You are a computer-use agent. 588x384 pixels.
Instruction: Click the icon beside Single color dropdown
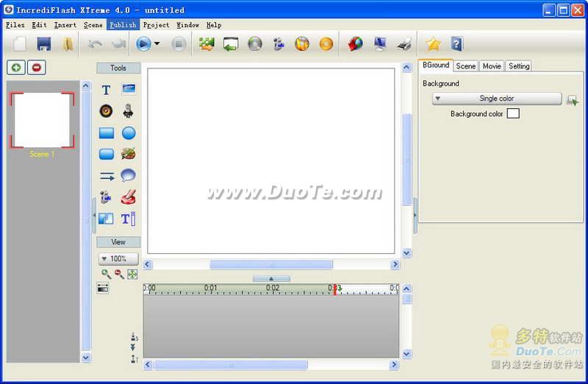573,100
